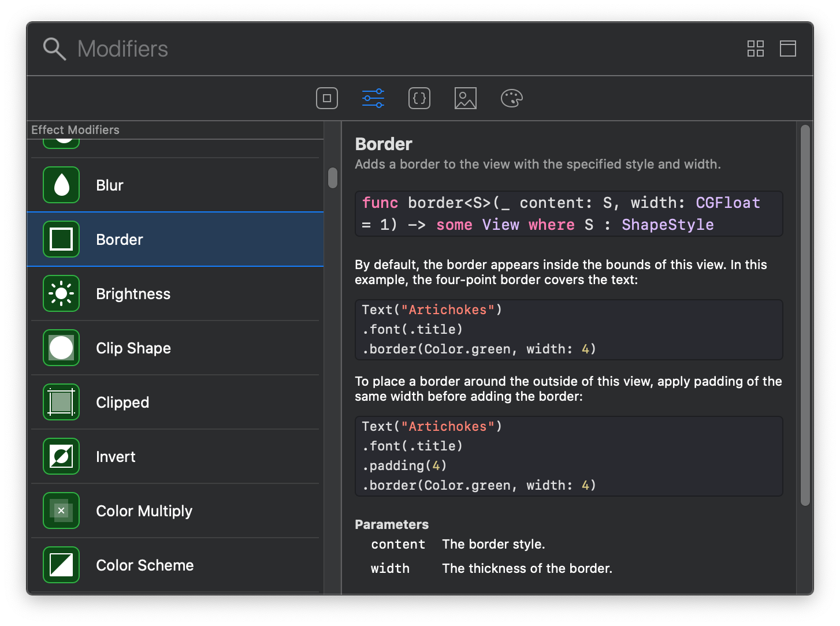
Task: Pick the Clipped modifier icon
Action: 61,402
